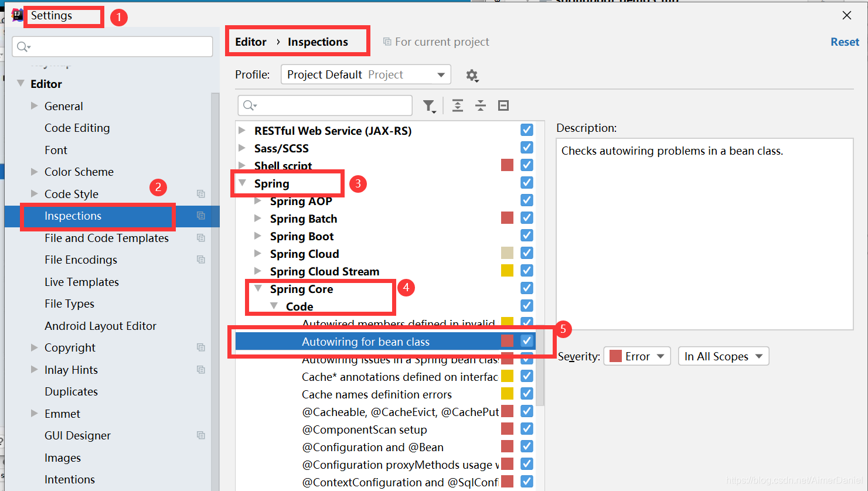Expand the General settings node
The image size is (868, 491).
tap(34, 105)
